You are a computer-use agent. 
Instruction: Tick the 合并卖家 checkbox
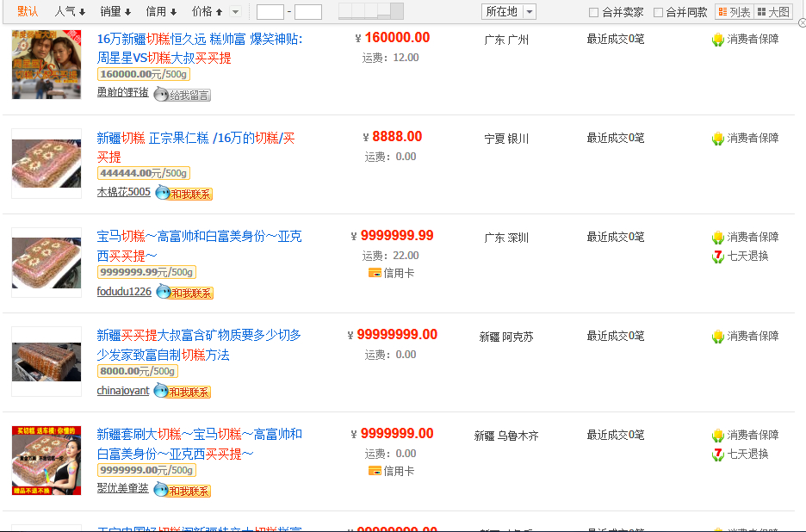[593, 12]
